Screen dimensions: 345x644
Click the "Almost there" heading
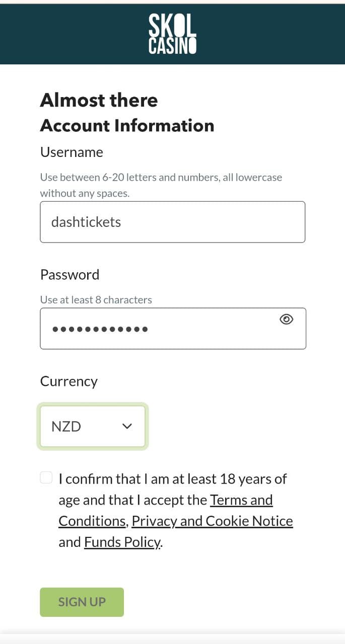(99, 101)
